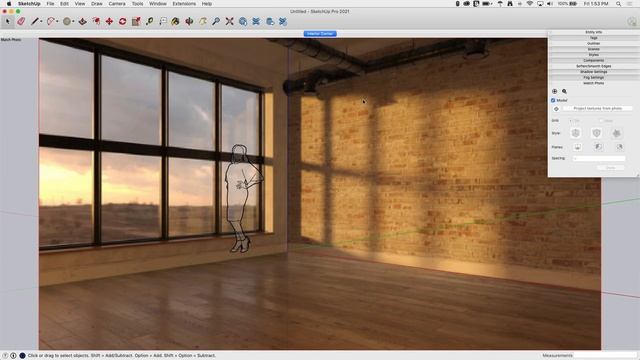The height and width of the screenshot is (360, 640).
Task: Click Project textures from photo button
Action: coord(598,109)
